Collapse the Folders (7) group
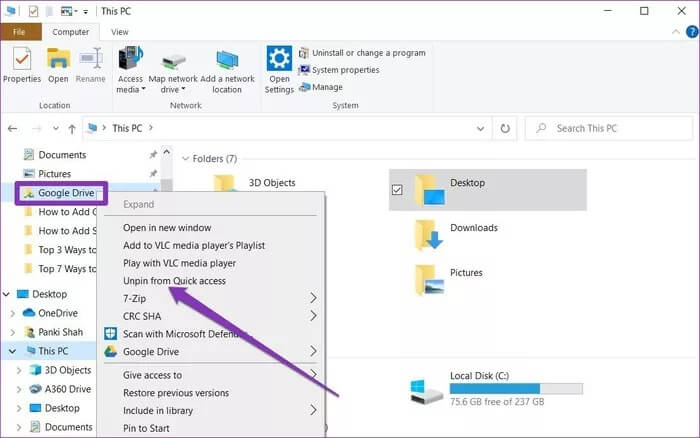The width and height of the screenshot is (700, 438). pyautogui.click(x=185, y=159)
